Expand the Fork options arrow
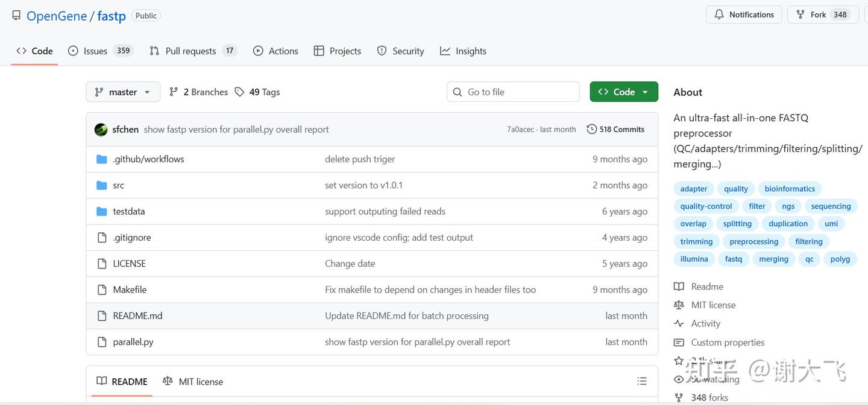 pyautogui.click(x=866, y=14)
